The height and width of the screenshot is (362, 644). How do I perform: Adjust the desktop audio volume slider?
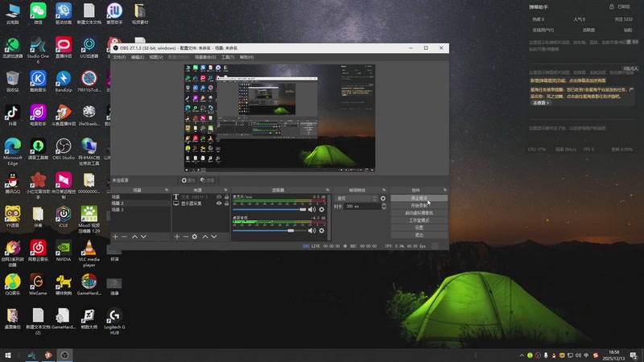click(269, 231)
